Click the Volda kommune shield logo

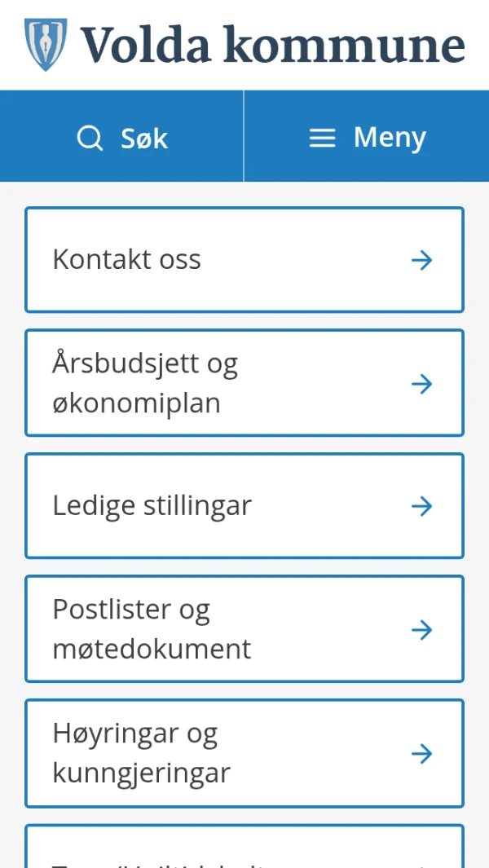point(44,44)
